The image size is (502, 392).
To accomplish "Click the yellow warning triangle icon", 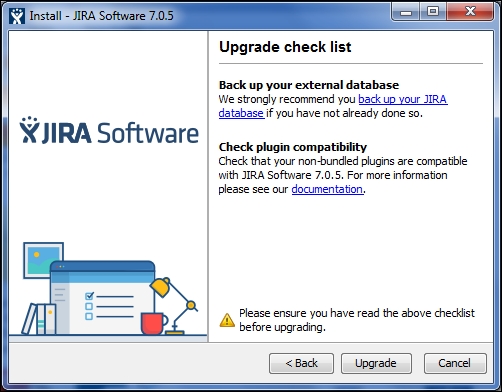I will tap(227, 320).
